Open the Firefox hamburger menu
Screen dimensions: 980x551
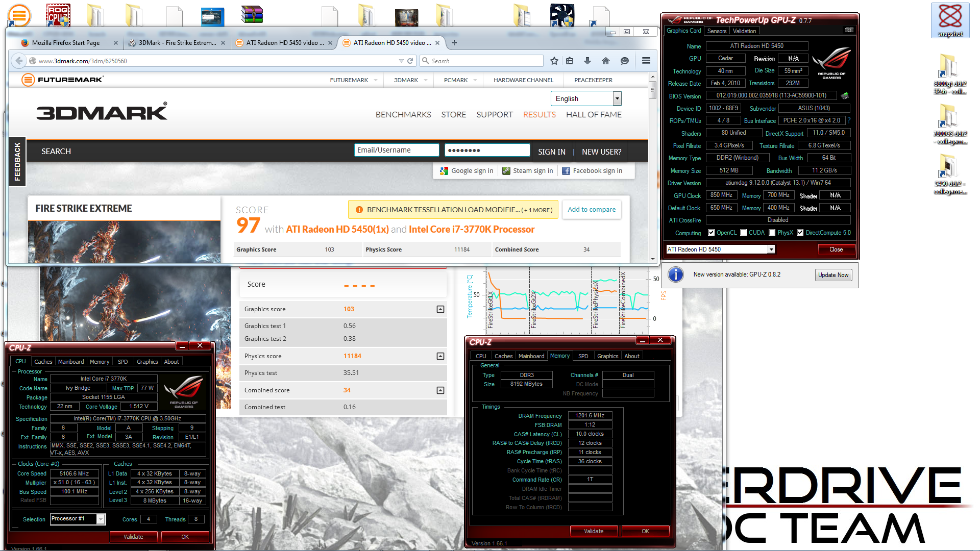(646, 61)
